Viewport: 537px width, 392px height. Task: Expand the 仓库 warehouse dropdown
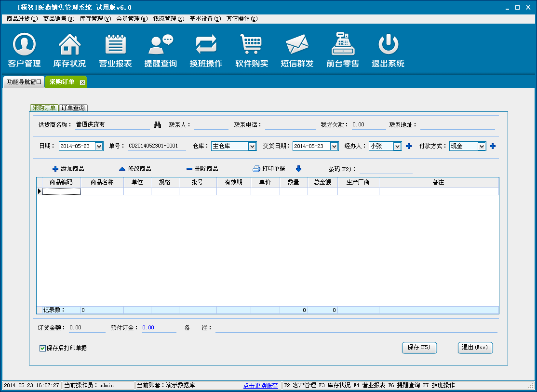coord(252,146)
